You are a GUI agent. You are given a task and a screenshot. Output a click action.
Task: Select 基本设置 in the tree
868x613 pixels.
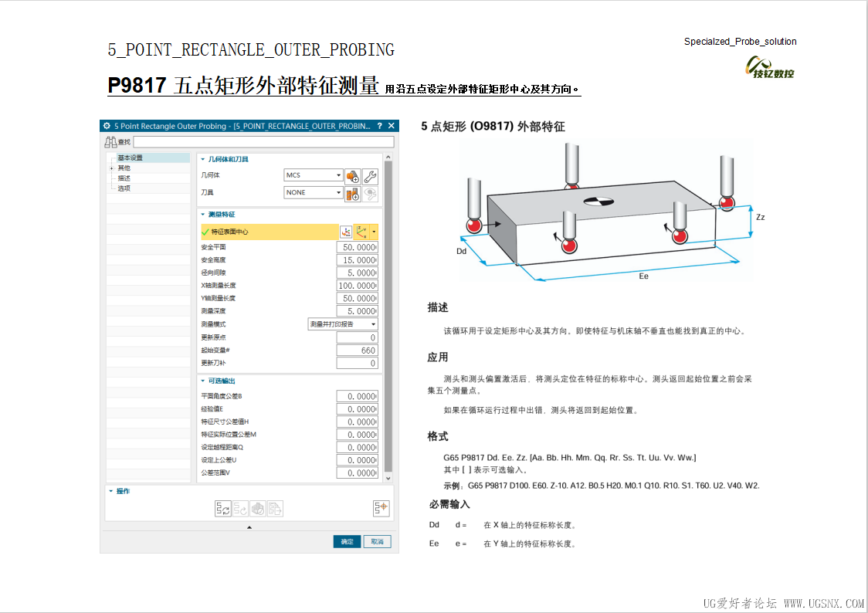[x=130, y=158]
